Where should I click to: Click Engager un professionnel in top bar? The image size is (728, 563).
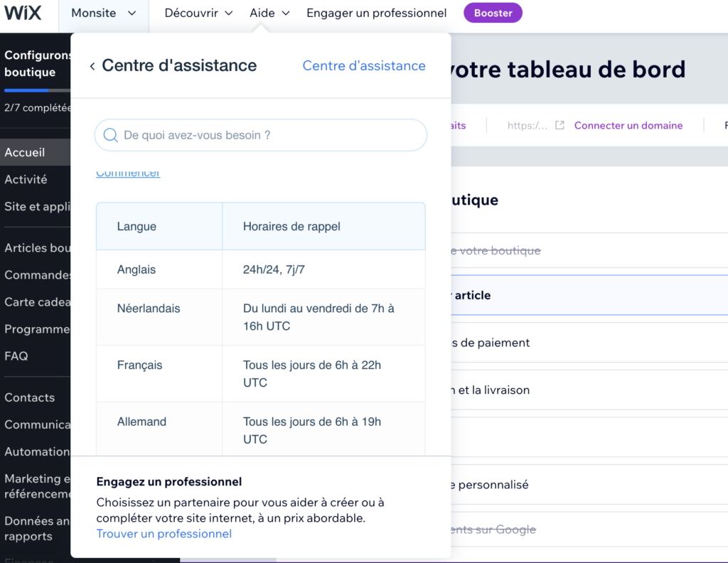click(376, 14)
